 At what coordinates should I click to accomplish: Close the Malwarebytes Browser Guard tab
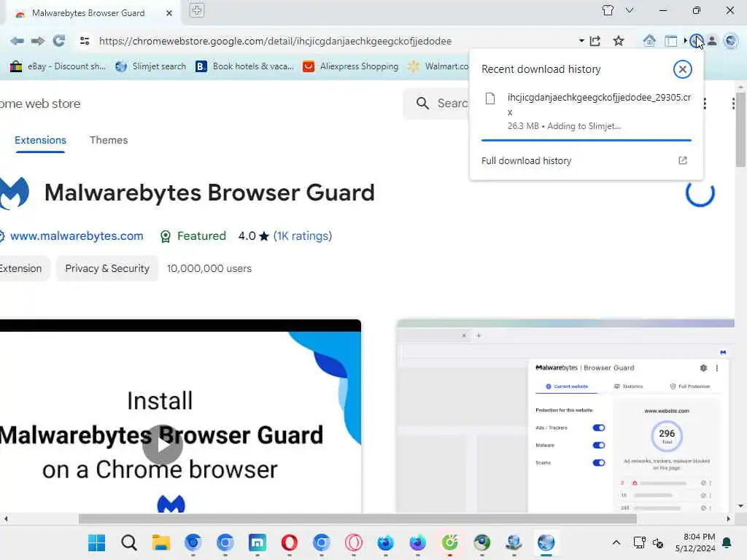point(169,13)
